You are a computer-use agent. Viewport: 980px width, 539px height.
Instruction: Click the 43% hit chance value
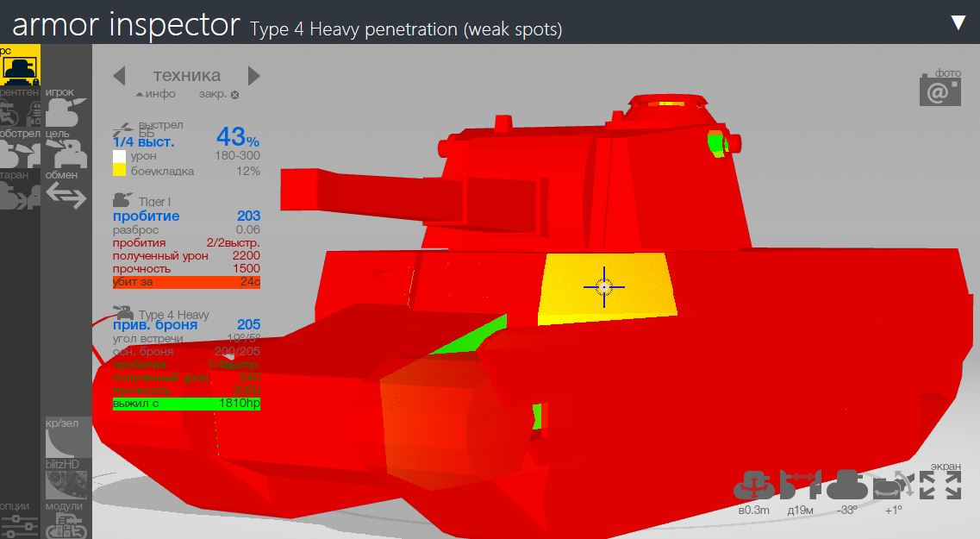238,137
